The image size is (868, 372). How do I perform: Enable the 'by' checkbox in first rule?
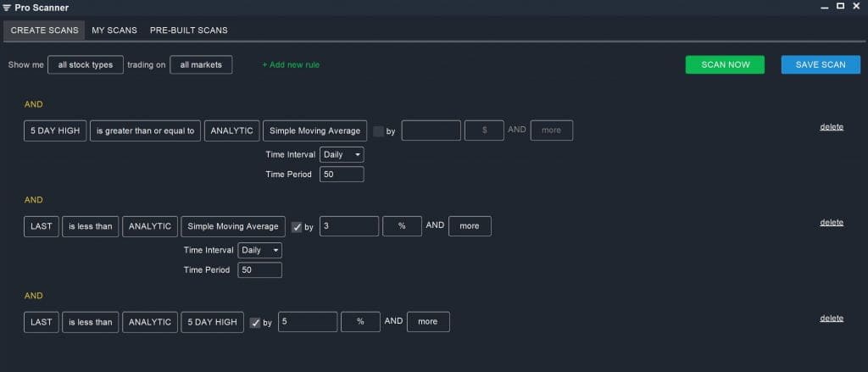[379, 131]
